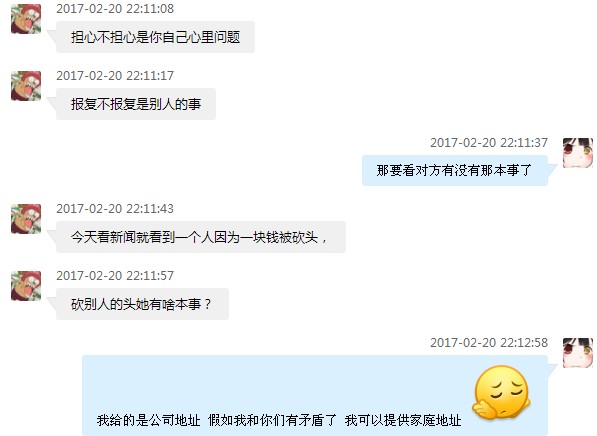Click right-side avatar next to 22:11:37 message
Viewport: 597px width, 436px height.
pos(578,153)
